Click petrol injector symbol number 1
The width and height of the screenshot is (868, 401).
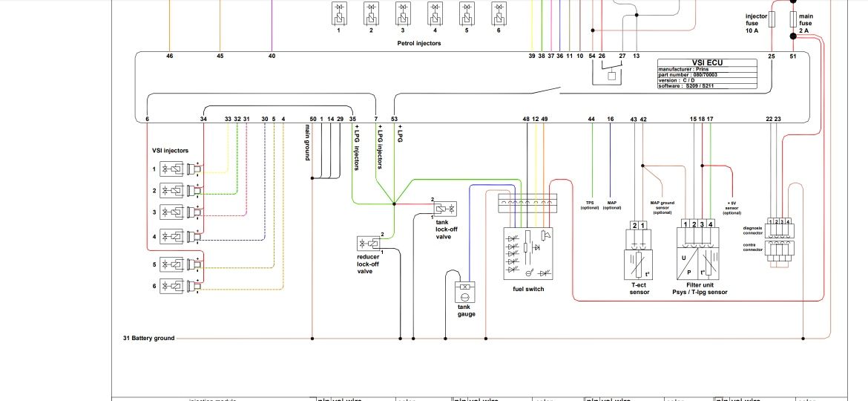pyautogui.click(x=339, y=13)
